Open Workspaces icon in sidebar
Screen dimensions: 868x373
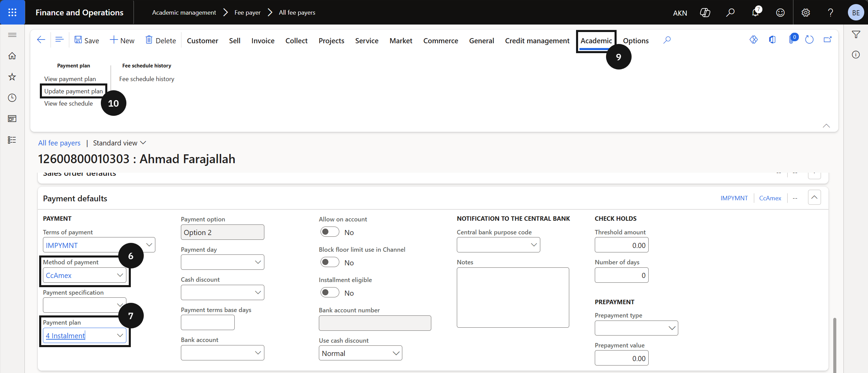[x=12, y=119]
